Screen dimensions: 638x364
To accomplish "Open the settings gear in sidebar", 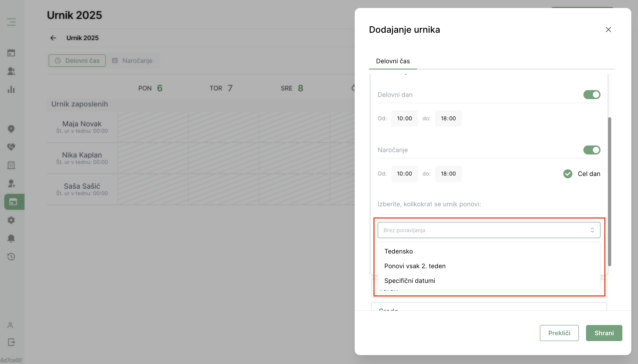I will point(11,220).
